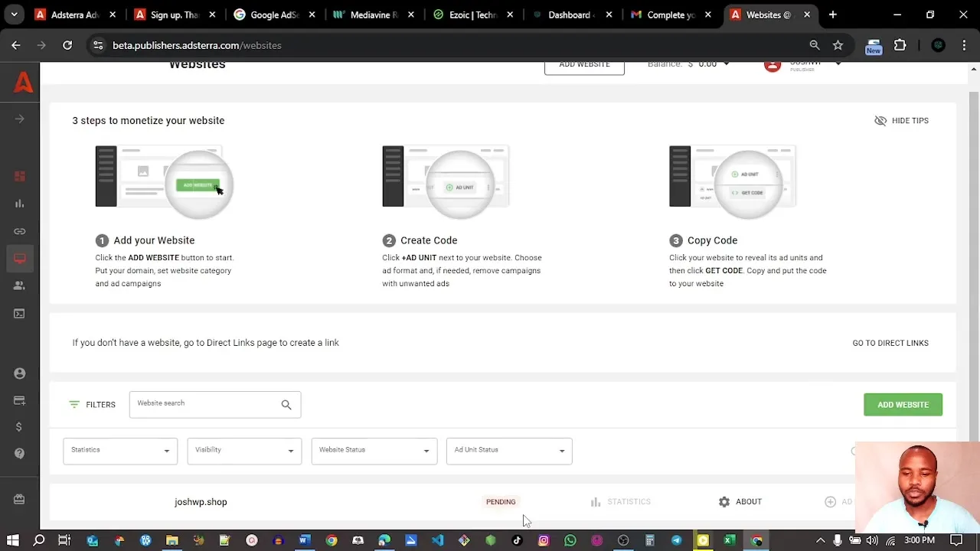
Task: Reload the page with the refresh icon
Action: click(x=67, y=45)
